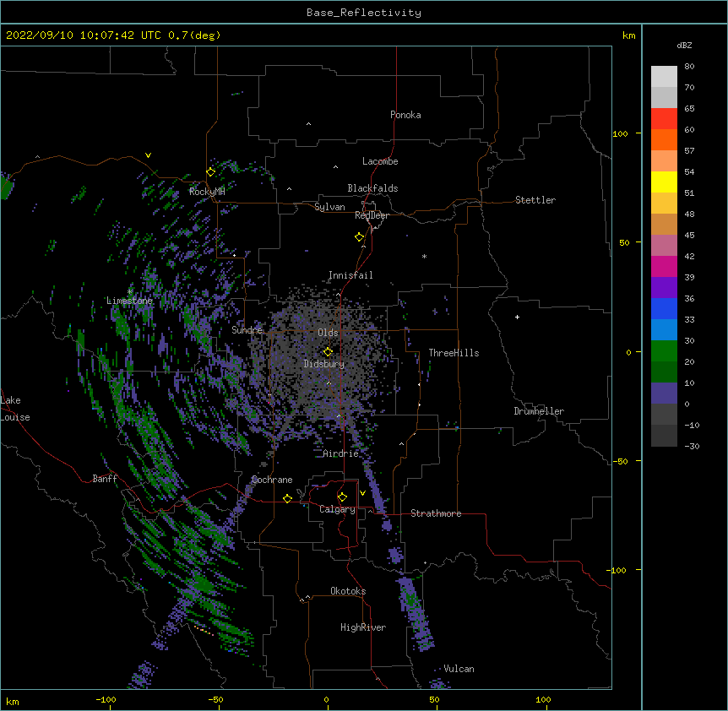
Task: Select the Lacombe map label
Action: pos(380,161)
